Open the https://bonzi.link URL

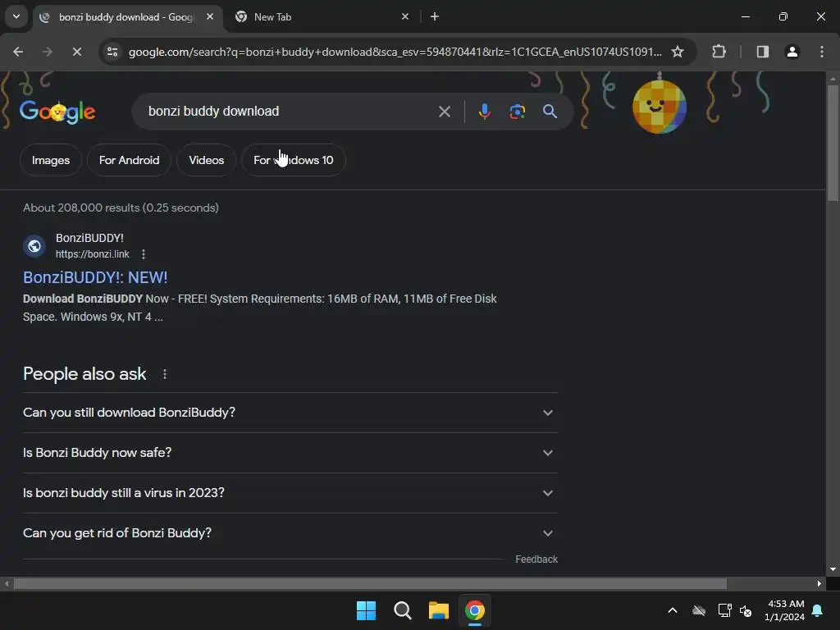tap(92, 254)
